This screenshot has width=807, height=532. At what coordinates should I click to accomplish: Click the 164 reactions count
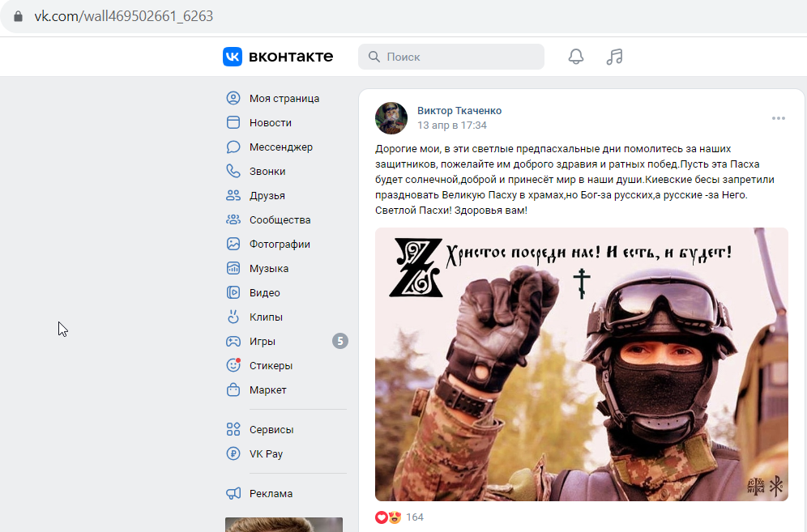(x=414, y=517)
